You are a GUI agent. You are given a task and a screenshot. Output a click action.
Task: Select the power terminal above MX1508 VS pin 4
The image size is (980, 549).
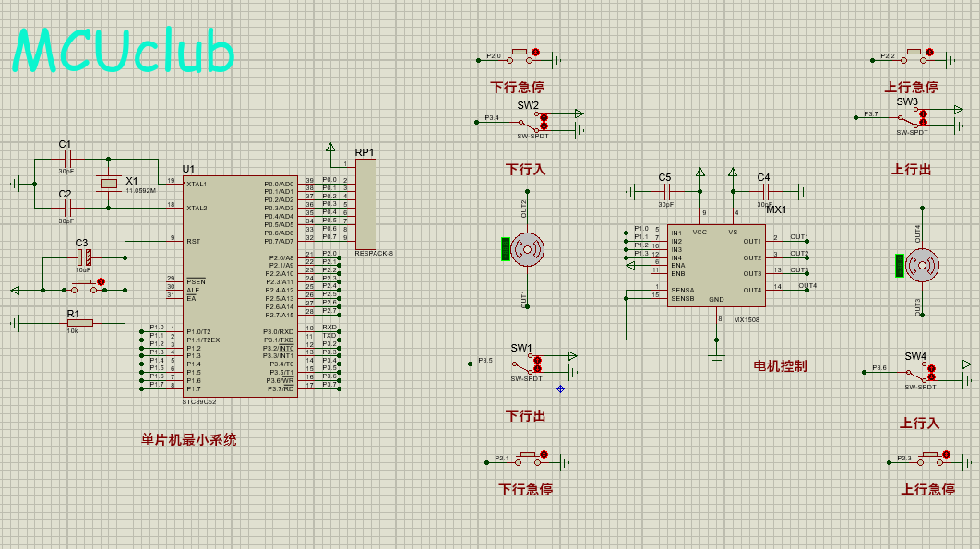click(x=733, y=172)
